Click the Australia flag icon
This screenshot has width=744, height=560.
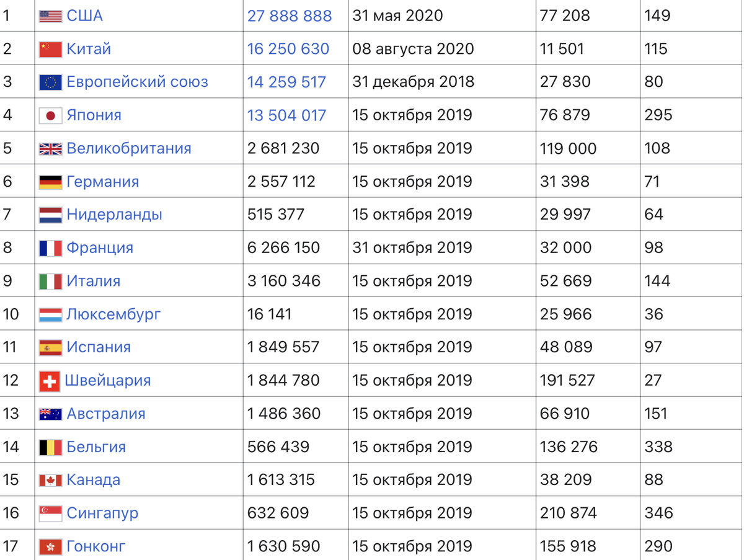[50, 414]
